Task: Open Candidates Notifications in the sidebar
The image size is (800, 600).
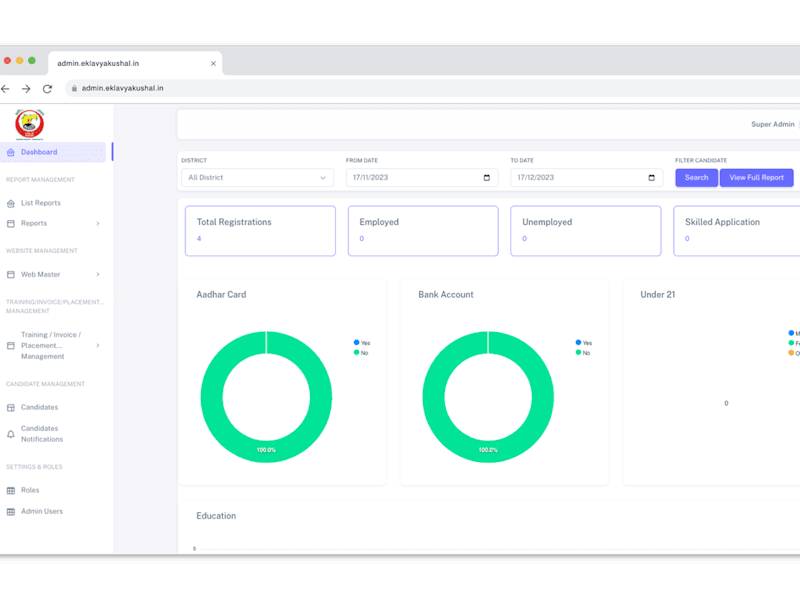Action: (x=42, y=434)
